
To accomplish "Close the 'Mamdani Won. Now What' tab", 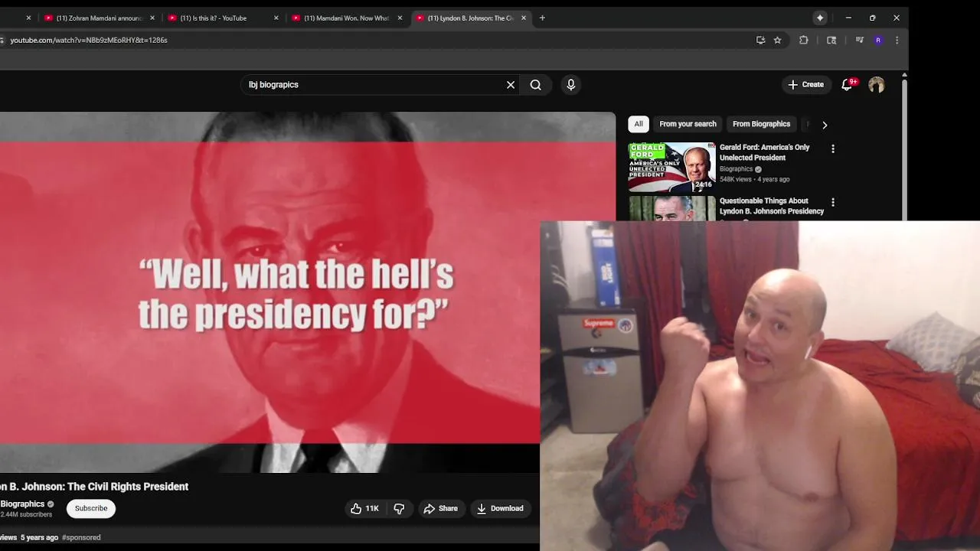I will (400, 18).
